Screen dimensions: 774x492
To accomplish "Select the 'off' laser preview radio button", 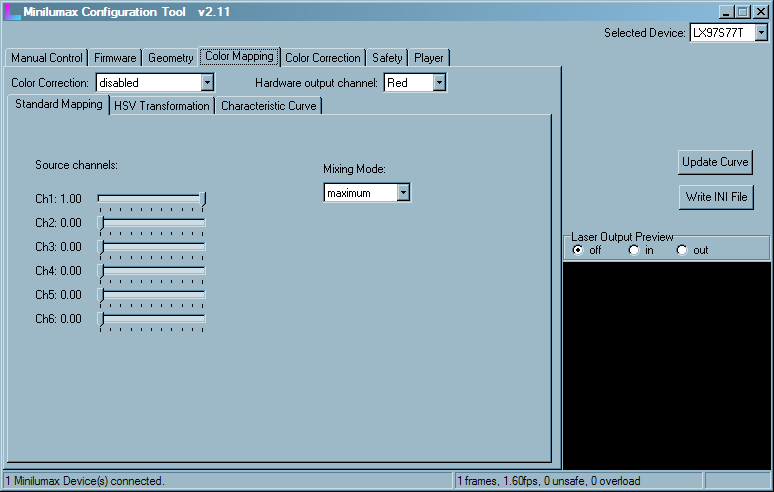I will pos(578,250).
